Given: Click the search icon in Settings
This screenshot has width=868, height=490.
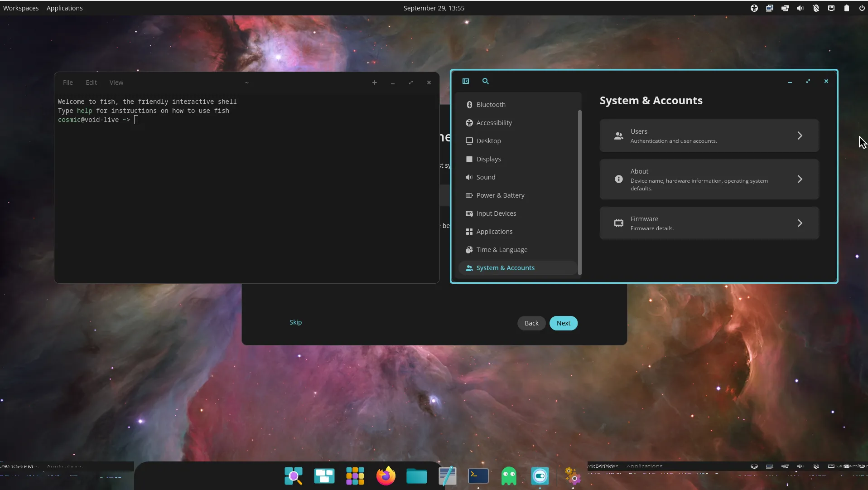Looking at the screenshot, I should pos(485,81).
